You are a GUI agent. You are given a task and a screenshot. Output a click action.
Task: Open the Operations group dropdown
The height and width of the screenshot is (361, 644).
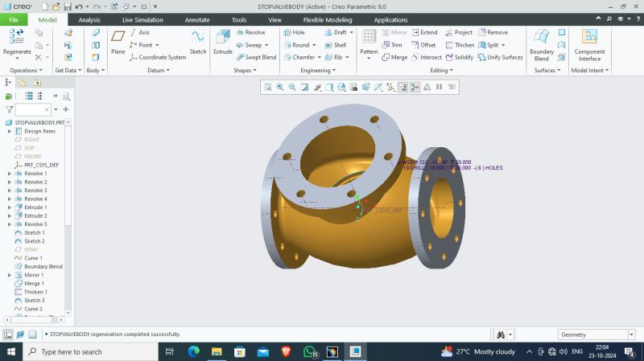coord(26,70)
